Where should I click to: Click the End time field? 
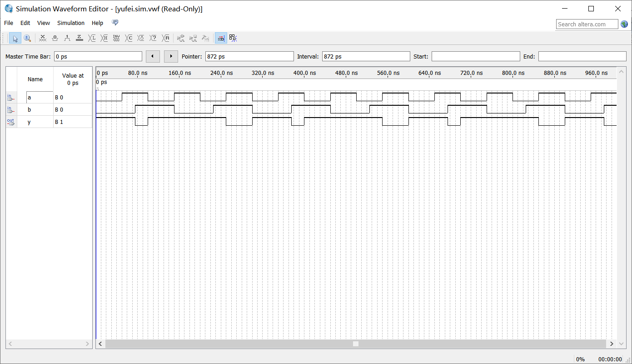582,56
